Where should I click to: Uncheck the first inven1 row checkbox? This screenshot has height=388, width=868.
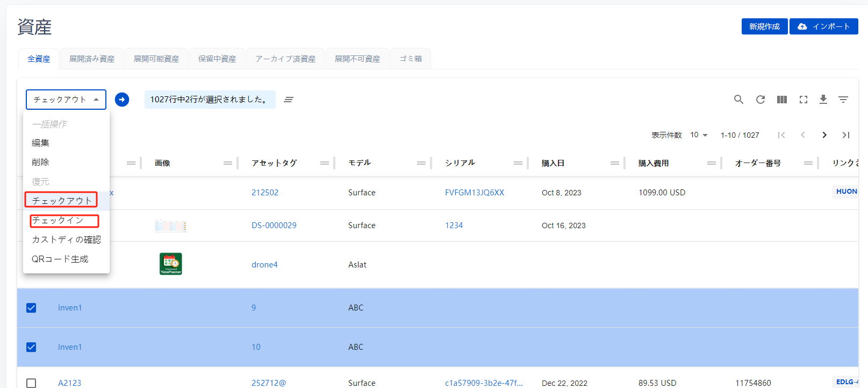(31, 308)
